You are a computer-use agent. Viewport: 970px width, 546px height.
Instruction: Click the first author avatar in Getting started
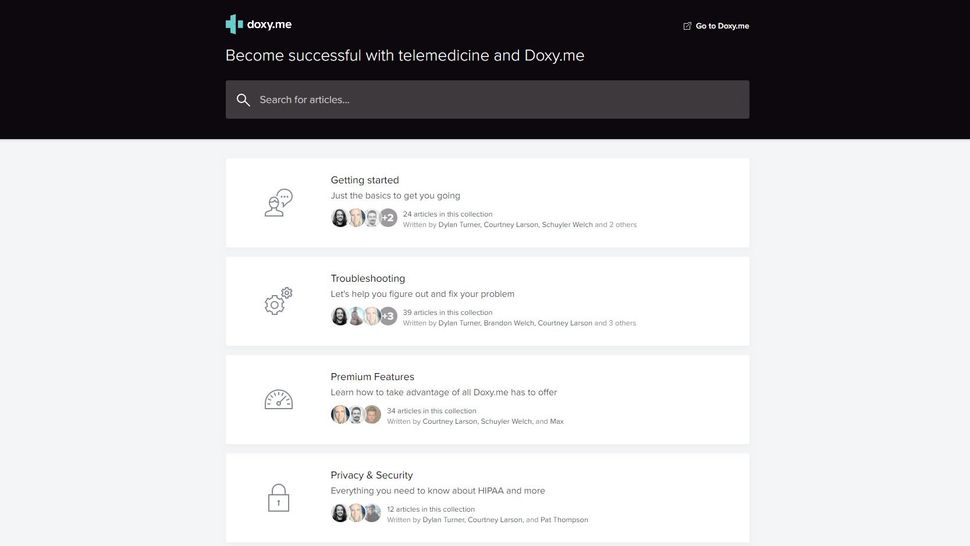pos(340,218)
